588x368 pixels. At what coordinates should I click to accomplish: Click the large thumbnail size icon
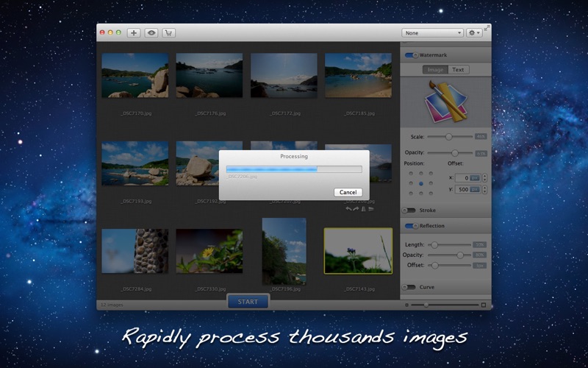tap(484, 305)
